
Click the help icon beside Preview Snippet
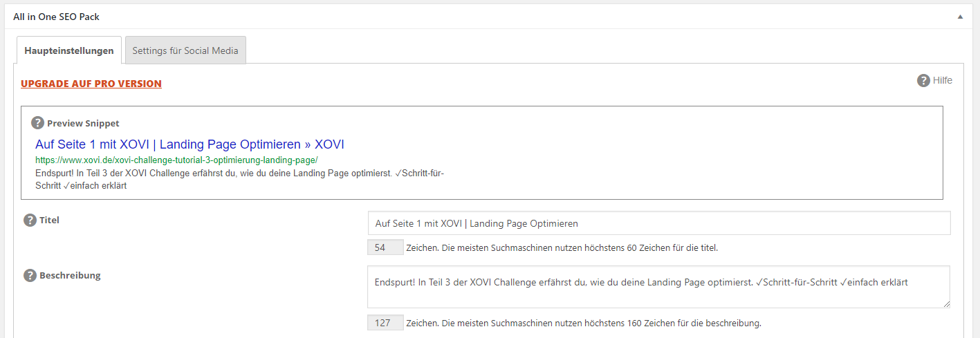pyautogui.click(x=38, y=123)
